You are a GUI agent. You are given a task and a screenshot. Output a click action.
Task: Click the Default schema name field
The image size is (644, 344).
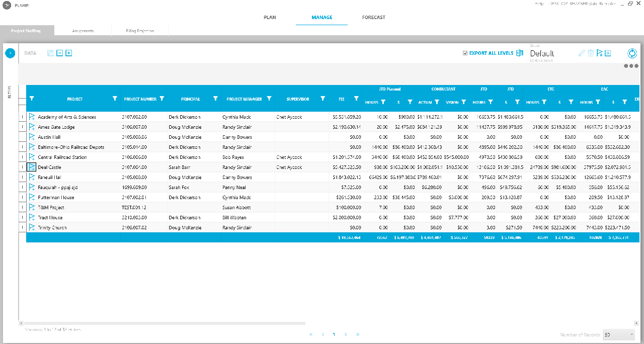pos(542,53)
